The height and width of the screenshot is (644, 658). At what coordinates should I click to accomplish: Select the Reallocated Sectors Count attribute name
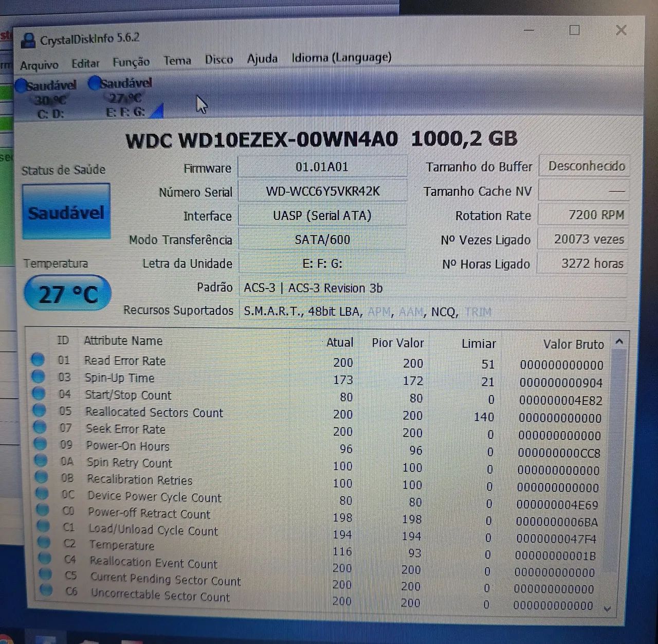[154, 412]
